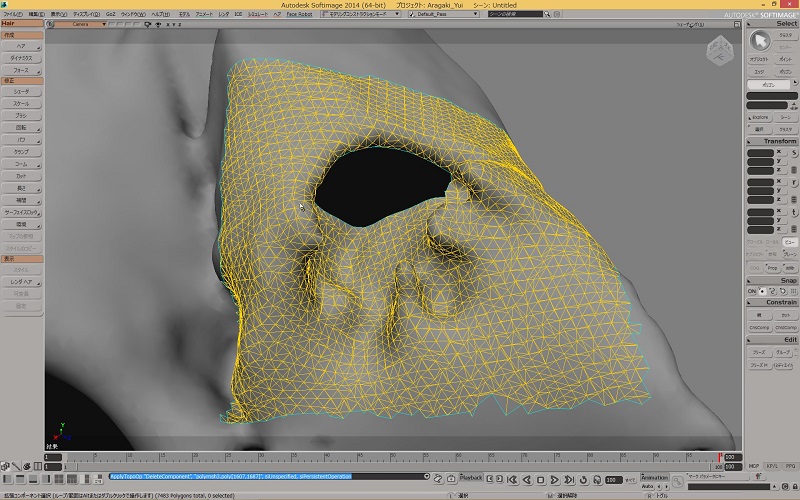Maximize viewport using corner icon
The height and width of the screenshot is (500, 800).
(737, 24)
